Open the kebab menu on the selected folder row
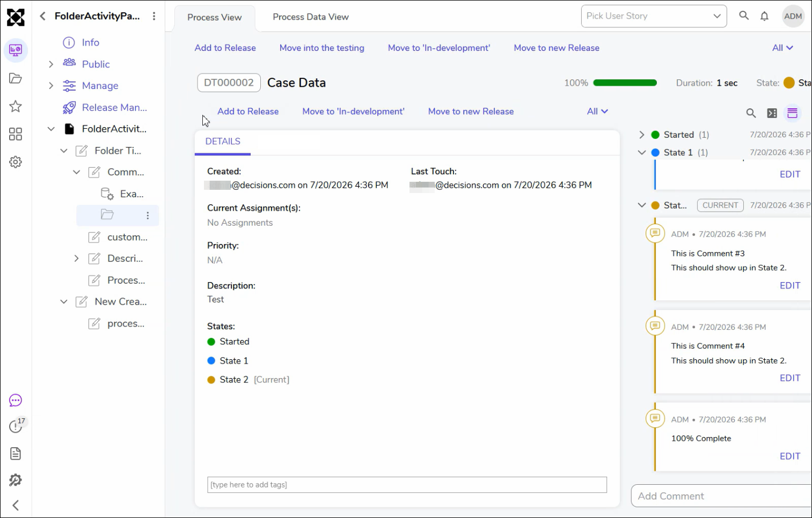812x518 pixels. tap(148, 216)
